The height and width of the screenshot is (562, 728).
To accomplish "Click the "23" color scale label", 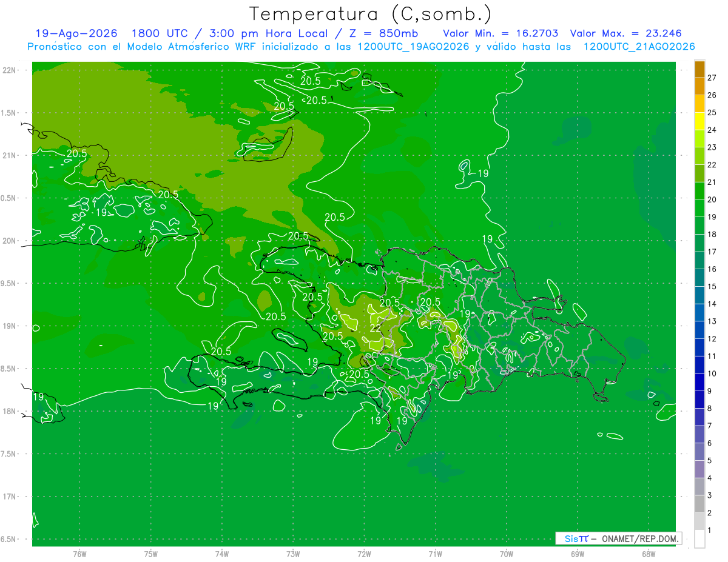I will [712, 147].
